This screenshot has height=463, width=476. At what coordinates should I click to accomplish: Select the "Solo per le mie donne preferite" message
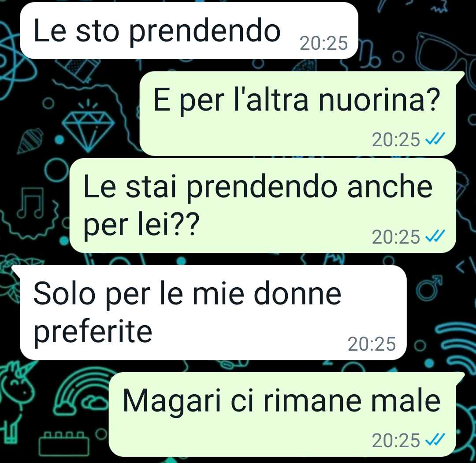[x=213, y=312]
